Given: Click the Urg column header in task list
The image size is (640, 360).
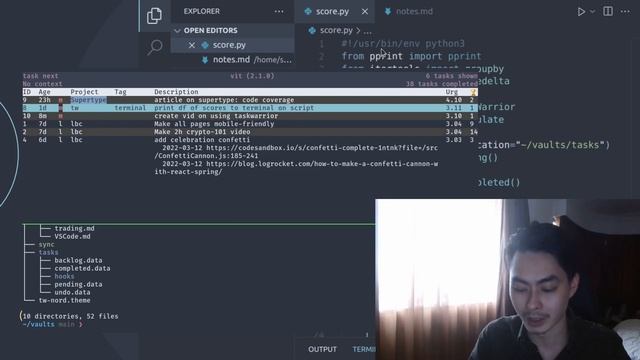Looking at the screenshot, I should click(451, 92).
